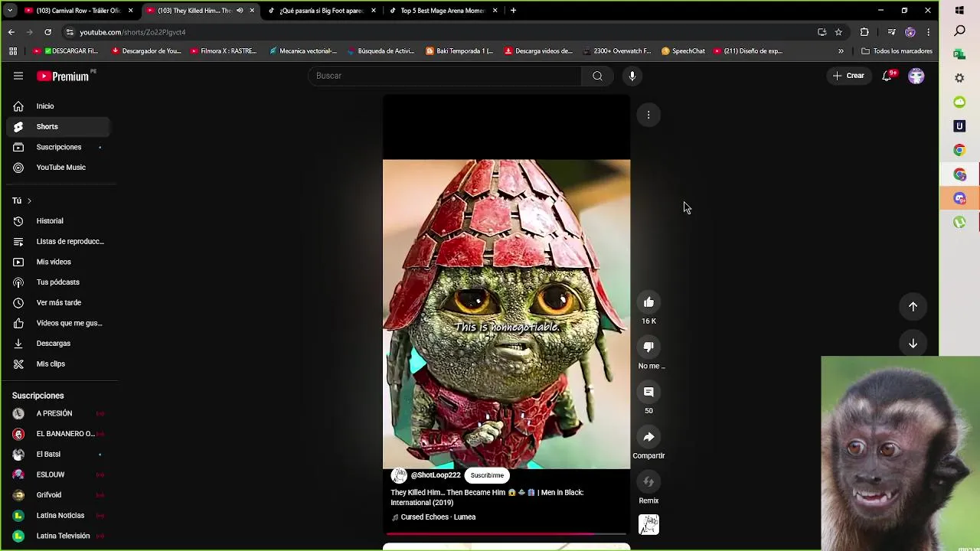Bookmark this page with the star

[x=838, y=32]
